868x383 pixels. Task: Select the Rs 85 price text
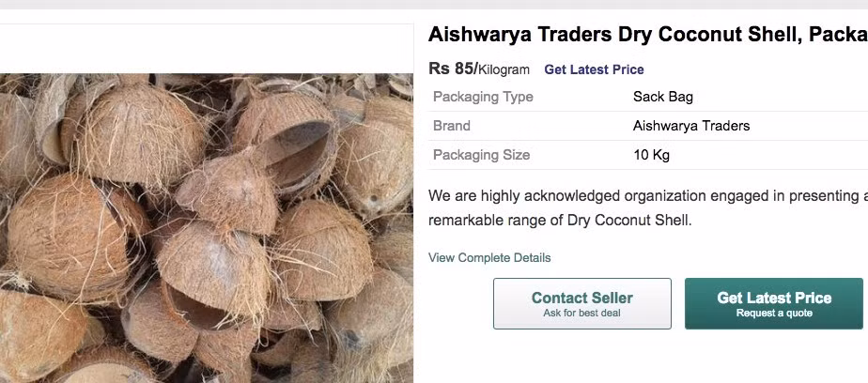click(x=453, y=69)
